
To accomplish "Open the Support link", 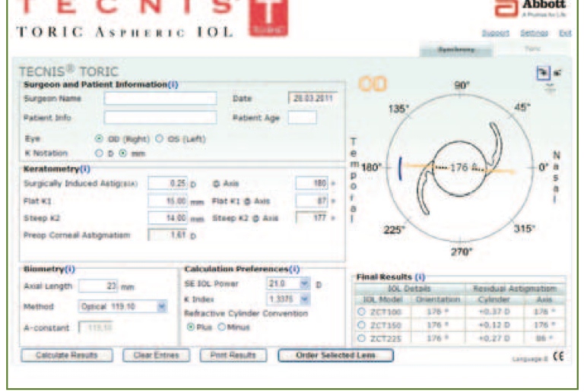I will coord(495,33).
